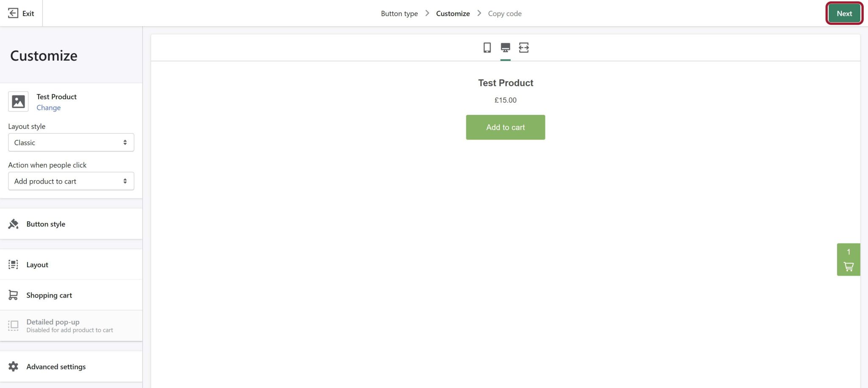Select the Copy code breadcrumb step
The image size is (868, 388).
[505, 14]
